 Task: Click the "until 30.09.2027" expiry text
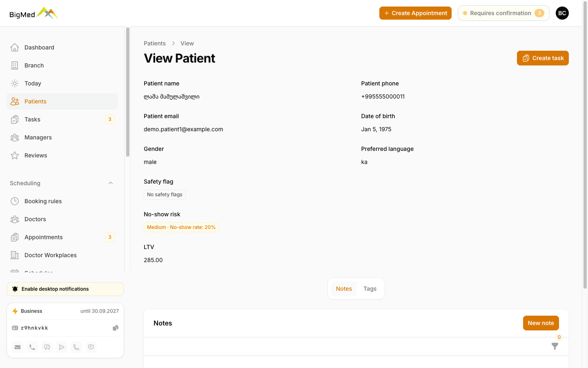[x=100, y=311]
